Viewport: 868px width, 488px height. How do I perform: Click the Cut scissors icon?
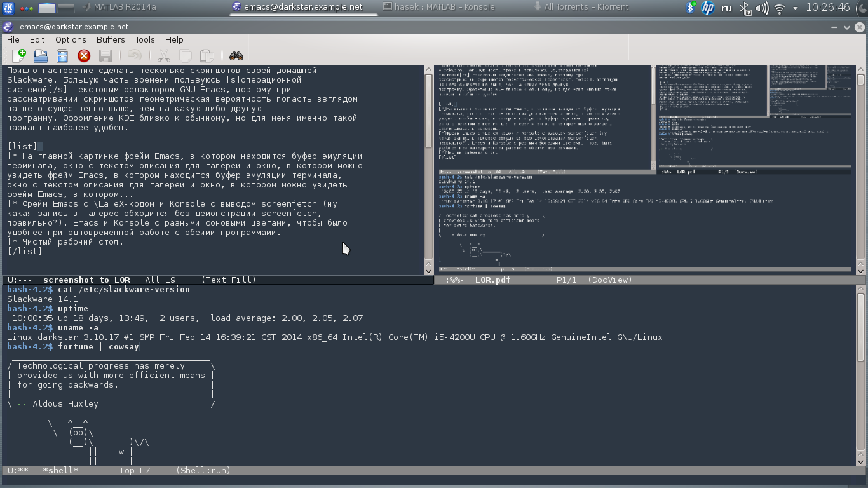[x=163, y=56]
